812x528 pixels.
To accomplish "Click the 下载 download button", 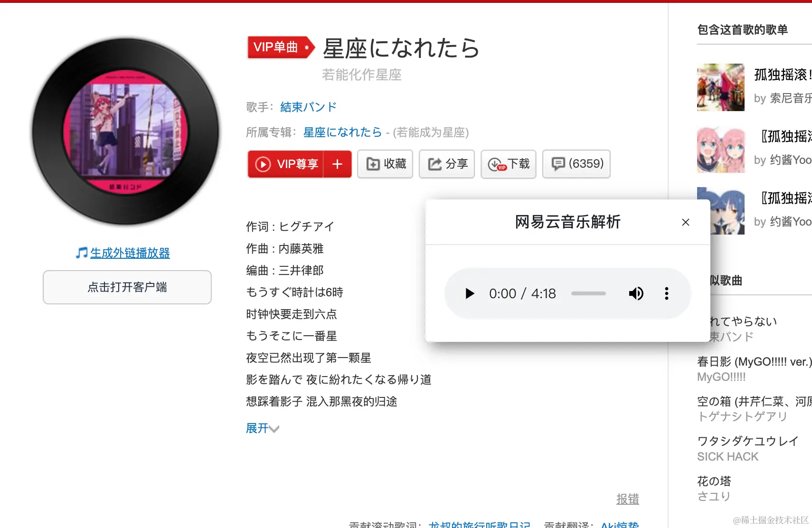I will click(509, 164).
